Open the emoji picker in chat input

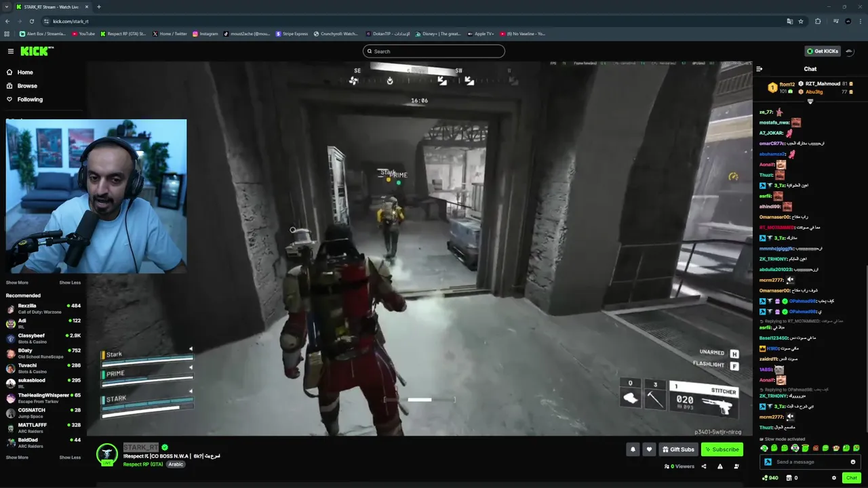(853, 462)
